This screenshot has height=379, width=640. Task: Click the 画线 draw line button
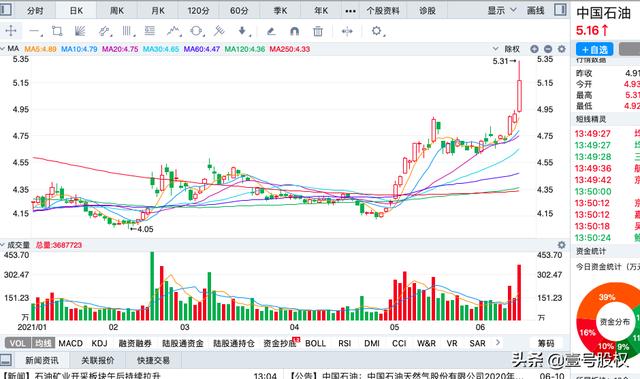(536, 11)
